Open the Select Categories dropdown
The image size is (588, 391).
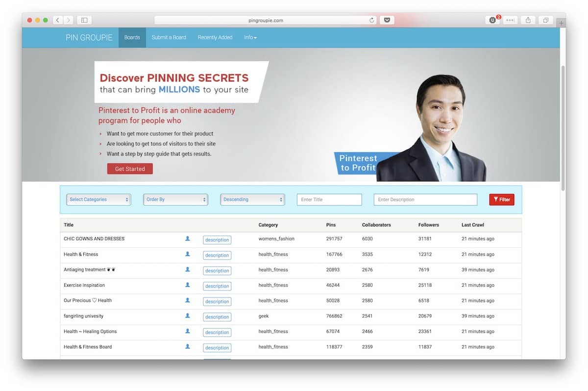click(x=98, y=199)
